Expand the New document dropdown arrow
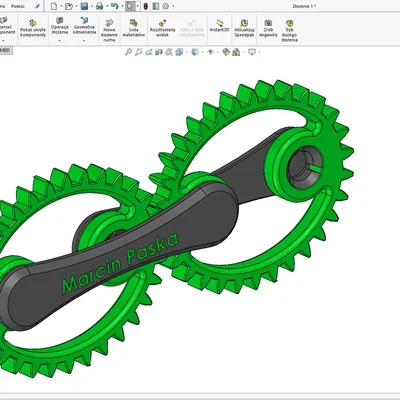The height and width of the screenshot is (400, 400). 61,6
